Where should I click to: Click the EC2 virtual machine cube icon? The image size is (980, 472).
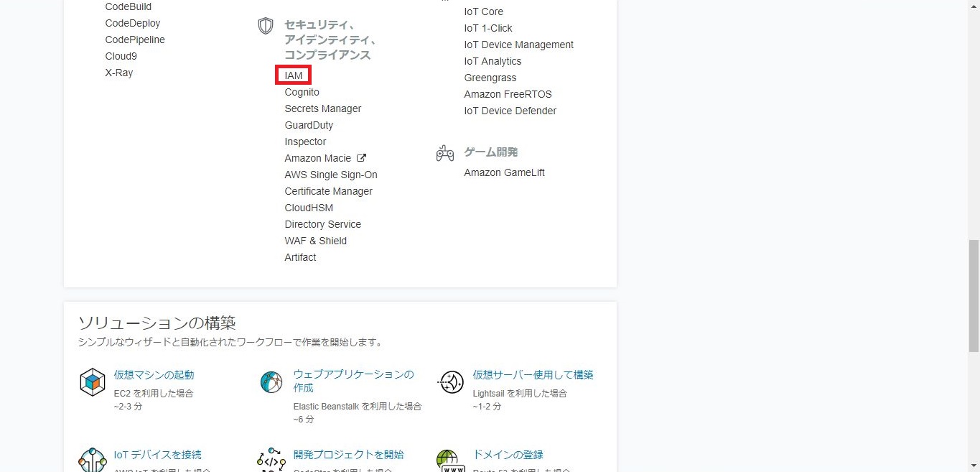pyautogui.click(x=93, y=381)
